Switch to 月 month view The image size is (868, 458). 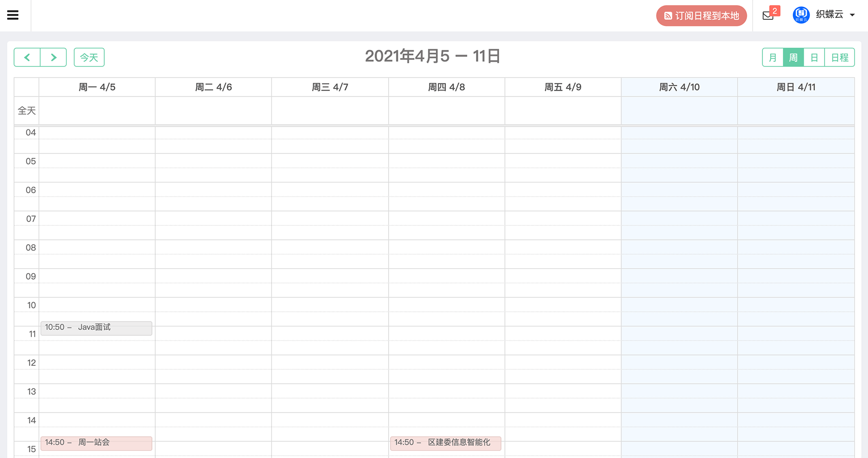[x=773, y=57]
